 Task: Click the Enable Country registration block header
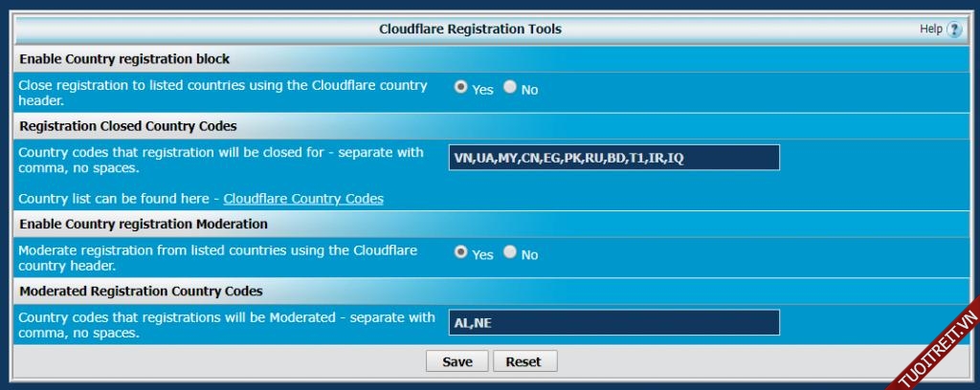point(124,59)
